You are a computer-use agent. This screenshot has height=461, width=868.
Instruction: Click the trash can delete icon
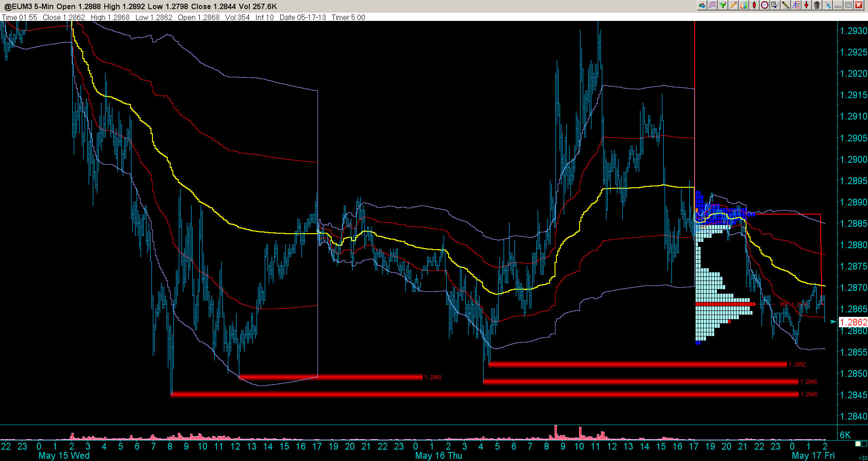pyautogui.click(x=817, y=5)
